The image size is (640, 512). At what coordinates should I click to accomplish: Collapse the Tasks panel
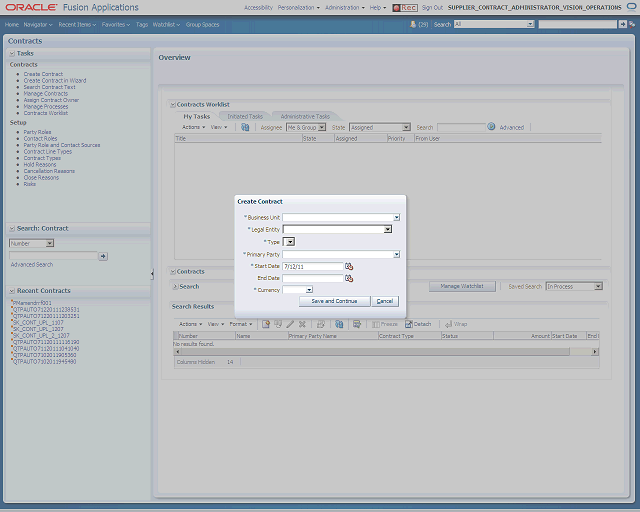click(12, 53)
